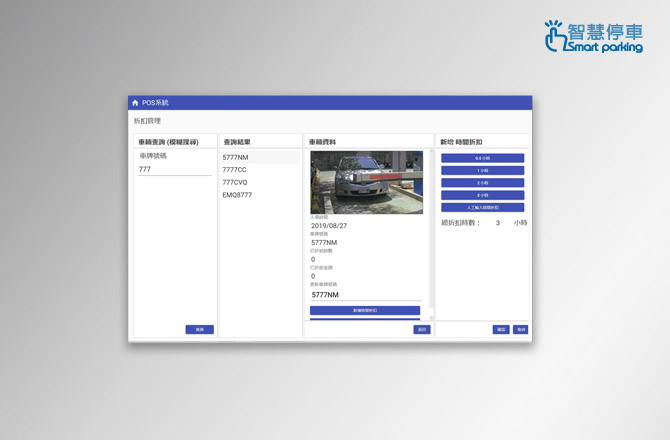Click 人工輸入時間折扣 manual entry button
This screenshot has height=440, width=670.
[482, 207]
